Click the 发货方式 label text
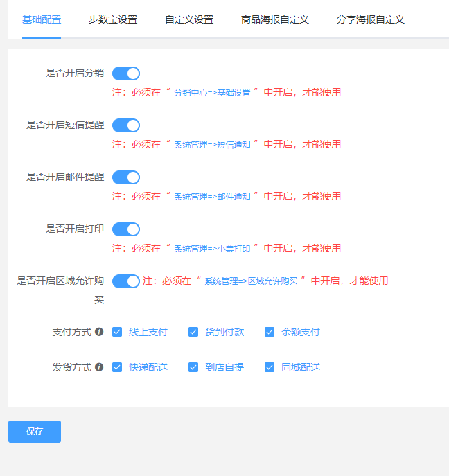The height and width of the screenshot is (476, 449). coord(72,367)
